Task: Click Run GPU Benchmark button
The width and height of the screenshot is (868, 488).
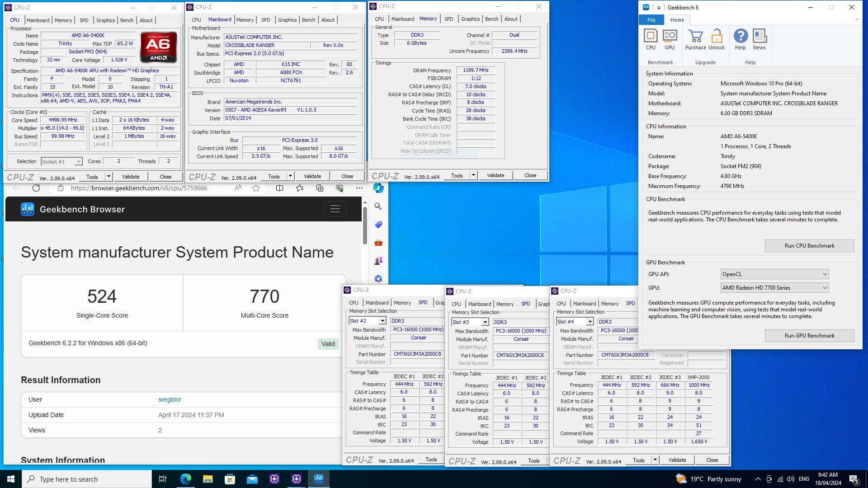Action: point(809,336)
